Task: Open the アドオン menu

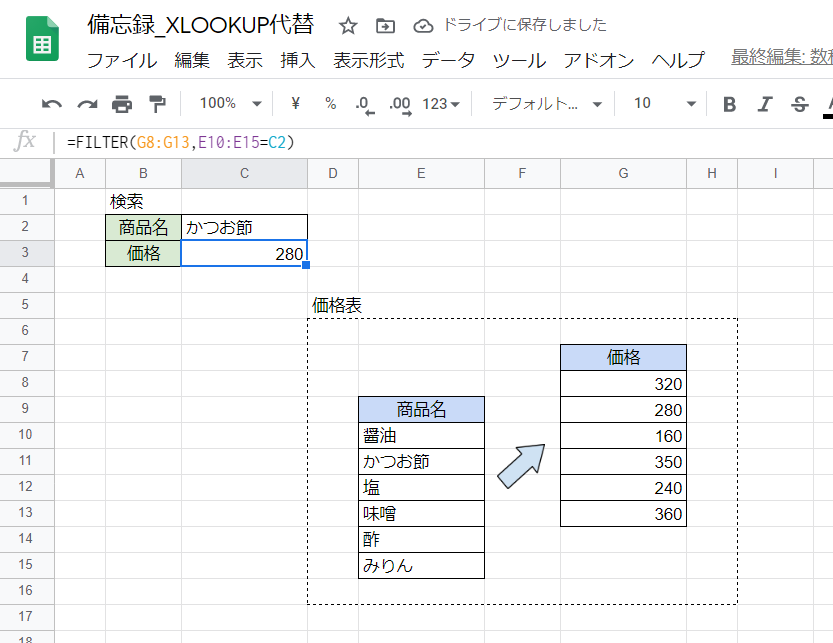Action: [599, 60]
